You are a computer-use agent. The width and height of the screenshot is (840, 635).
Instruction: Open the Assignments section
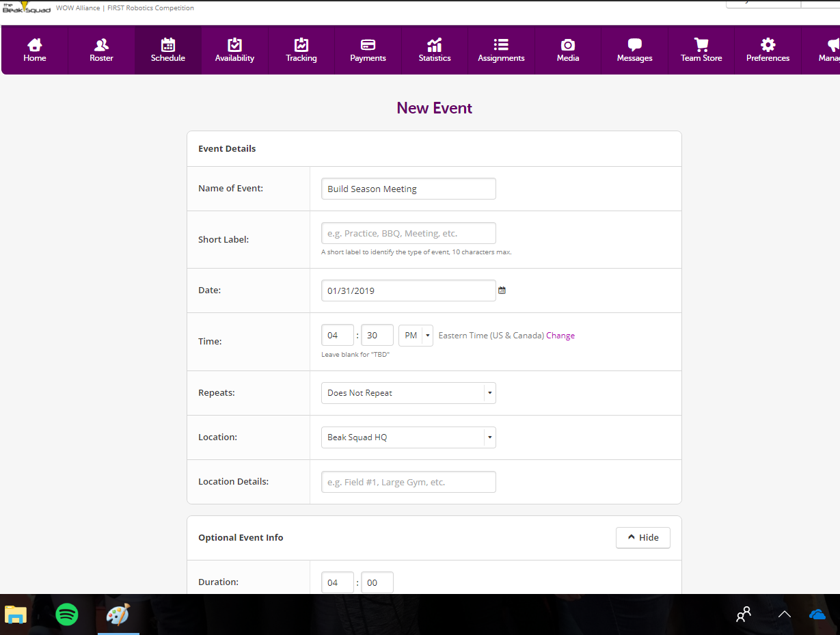coord(501,50)
